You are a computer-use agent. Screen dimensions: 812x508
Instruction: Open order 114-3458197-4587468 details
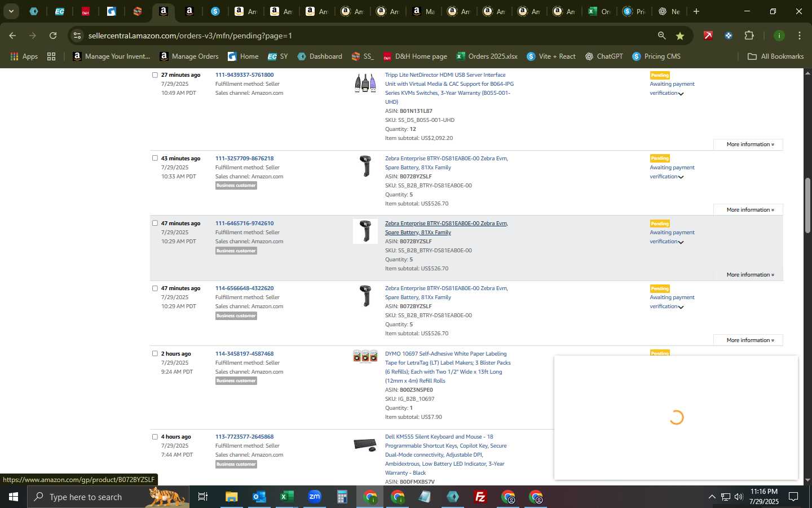[244, 353]
